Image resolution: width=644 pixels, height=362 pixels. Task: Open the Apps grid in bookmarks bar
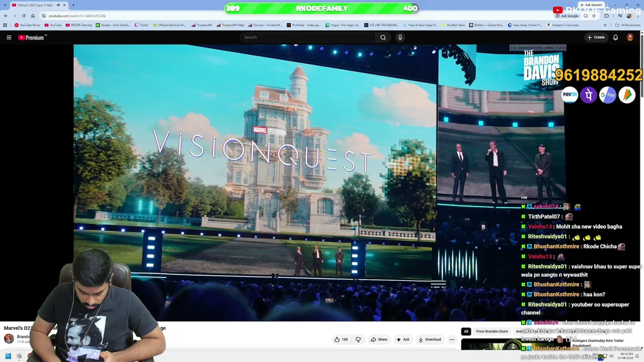(x=5, y=25)
